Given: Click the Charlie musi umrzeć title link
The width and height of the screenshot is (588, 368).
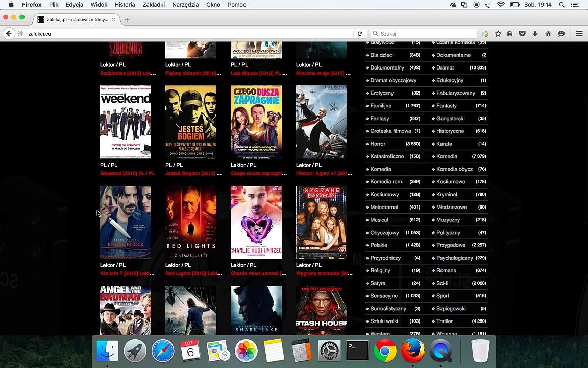Looking at the screenshot, I should (258, 273).
